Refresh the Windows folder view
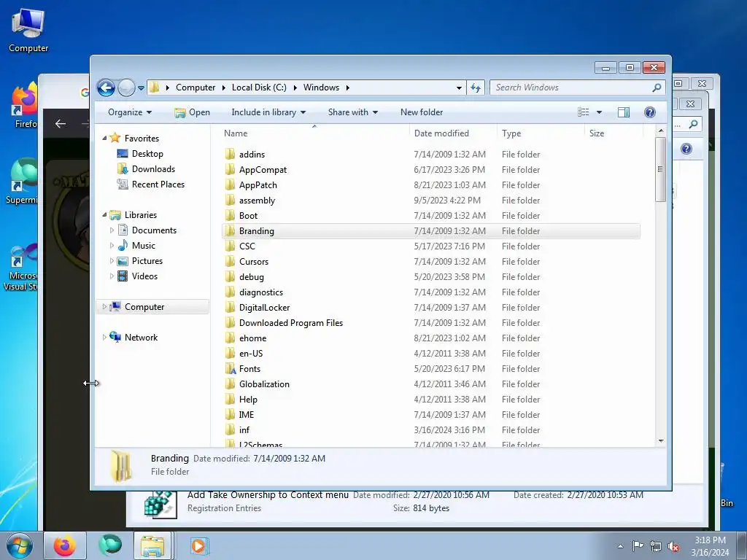Image resolution: width=747 pixels, height=560 pixels. (476, 87)
